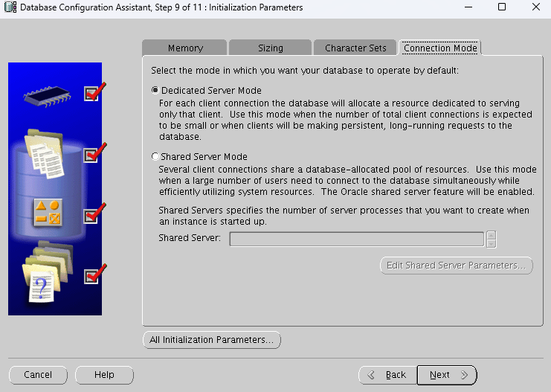The width and height of the screenshot is (551, 392).
Task: Click the documents folder icon on cylinder
Action: click(45, 153)
